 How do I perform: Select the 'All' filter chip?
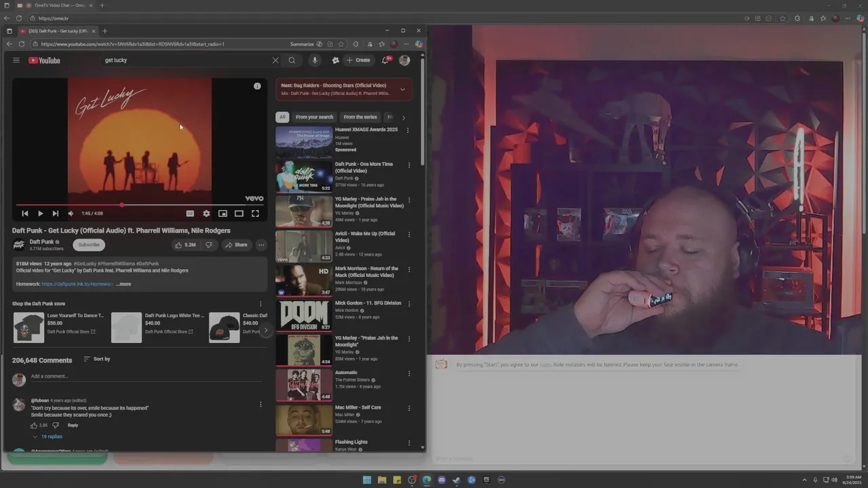pyautogui.click(x=282, y=117)
